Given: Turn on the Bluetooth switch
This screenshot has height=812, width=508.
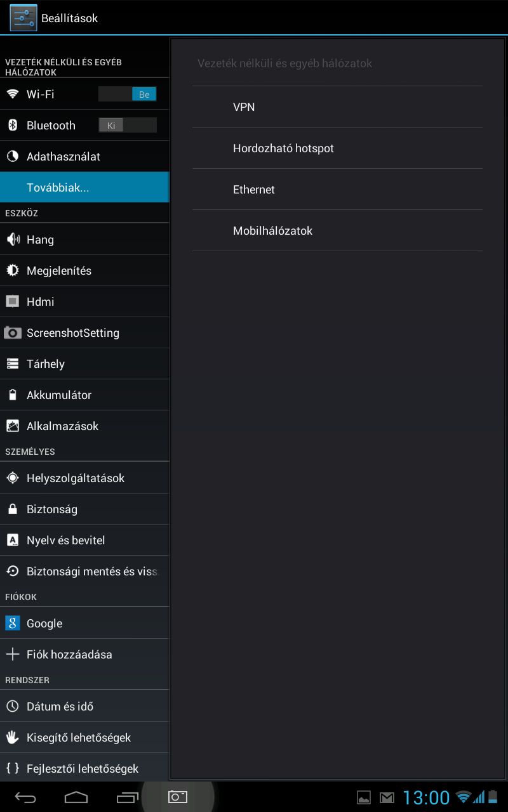Looking at the screenshot, I should (x=128, y=126).
